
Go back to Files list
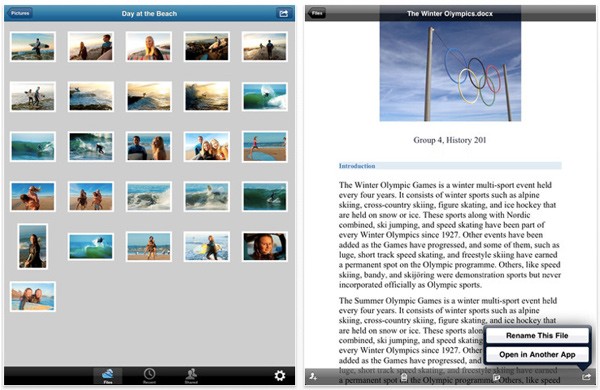tap(316, 13)
